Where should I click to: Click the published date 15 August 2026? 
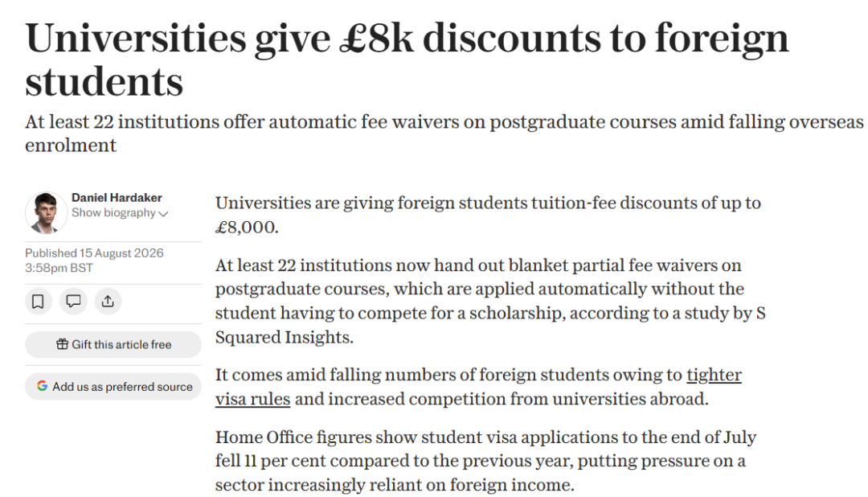[121, 253]
